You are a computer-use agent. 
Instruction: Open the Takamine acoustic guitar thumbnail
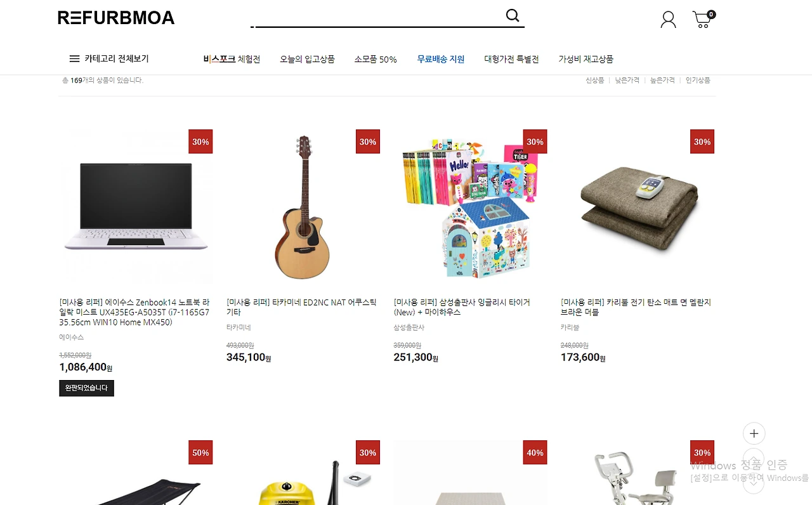[303, 207]
